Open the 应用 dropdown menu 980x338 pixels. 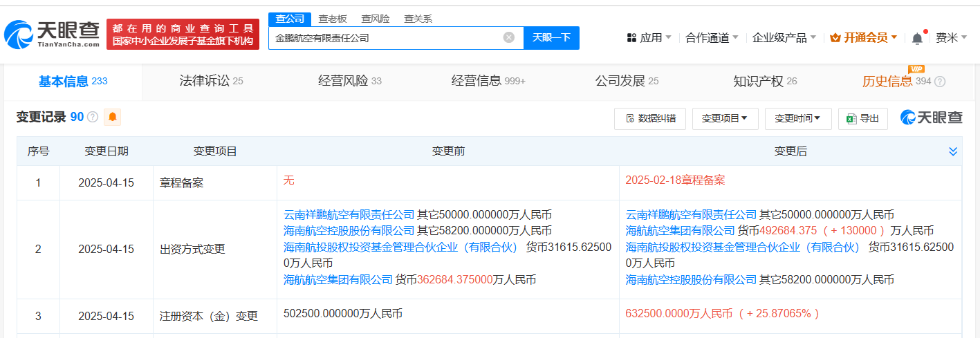pos(649,37)
